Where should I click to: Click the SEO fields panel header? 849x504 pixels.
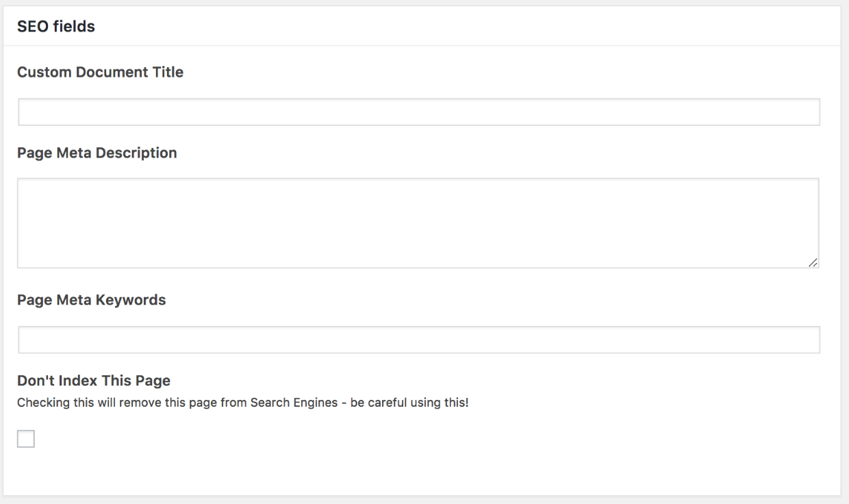coord(422,27)
